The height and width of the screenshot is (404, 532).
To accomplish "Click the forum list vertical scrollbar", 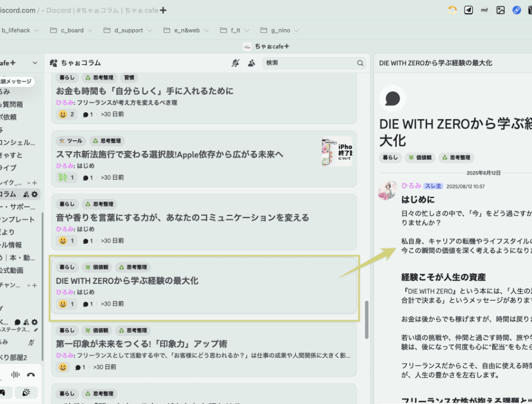I will 367,319.
